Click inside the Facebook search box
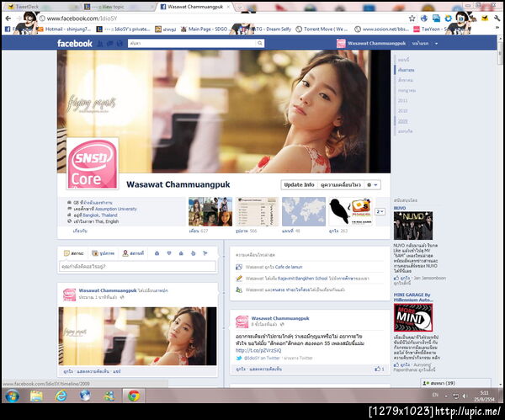Image resolution: width=505 pixels, height=420 pixels. (x=192, y=43)
